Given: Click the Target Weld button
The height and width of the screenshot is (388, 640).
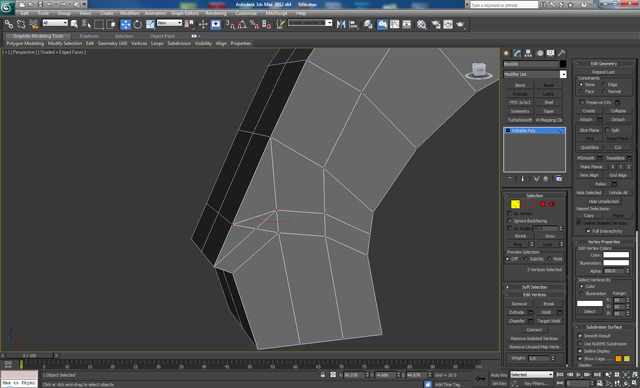Looking at the screenshot, I should coord(549,321).
